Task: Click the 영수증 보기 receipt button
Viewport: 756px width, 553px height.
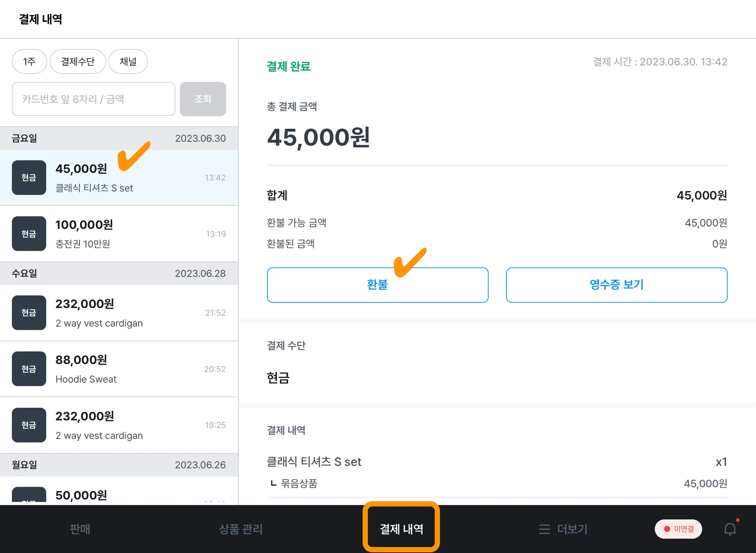Action: 616,285
